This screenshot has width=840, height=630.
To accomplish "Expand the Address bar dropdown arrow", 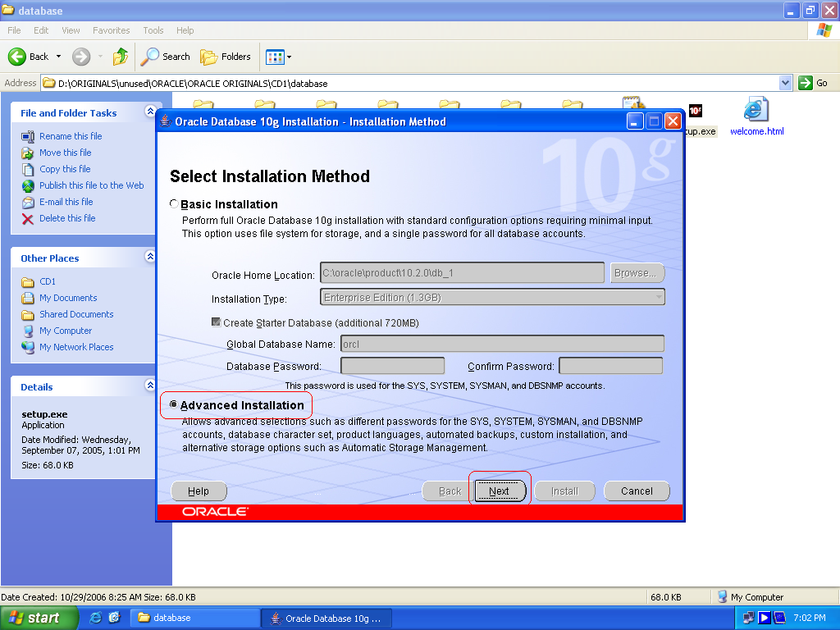I will (785, 83).
